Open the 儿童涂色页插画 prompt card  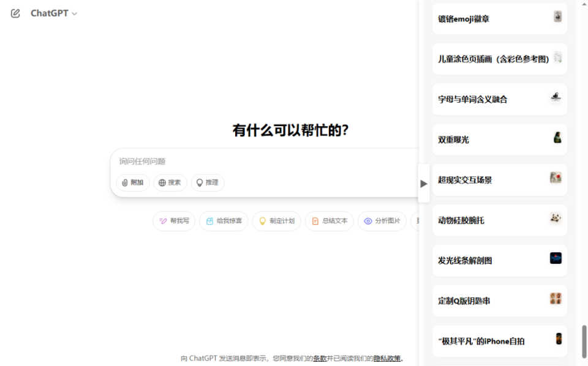pos(500,59)
